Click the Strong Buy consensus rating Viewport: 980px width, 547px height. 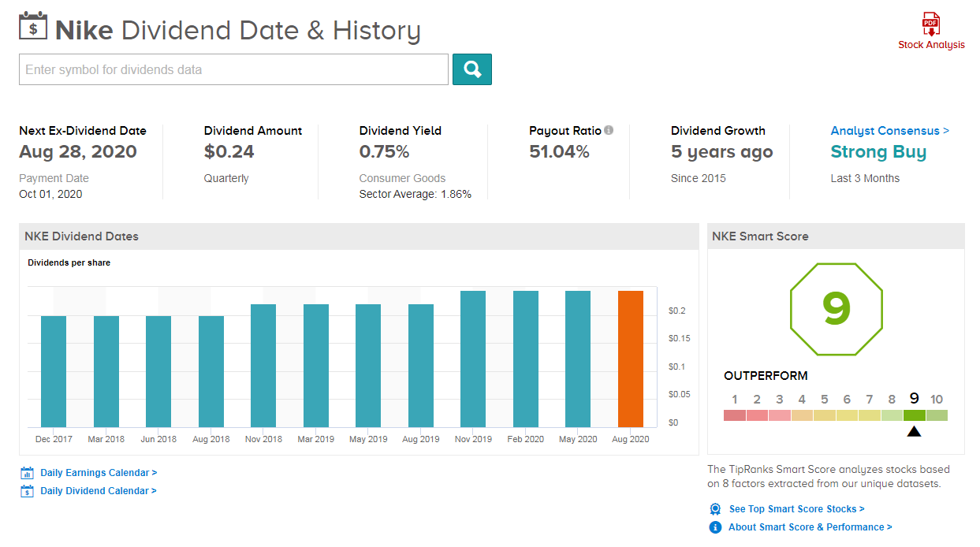(878, 152)
